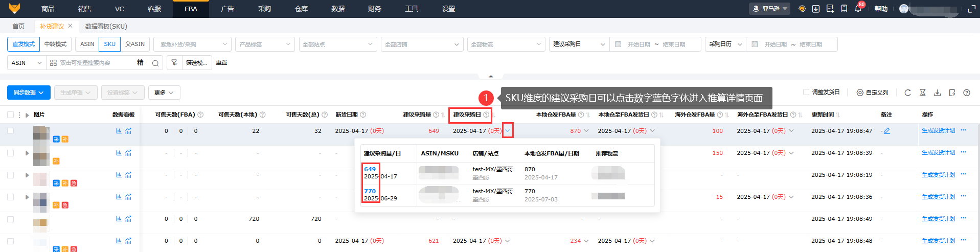Image resolution: width=980 pixels, height=252 pixels.
Task: Tick the first row checkbox
Action: [10, 131]
